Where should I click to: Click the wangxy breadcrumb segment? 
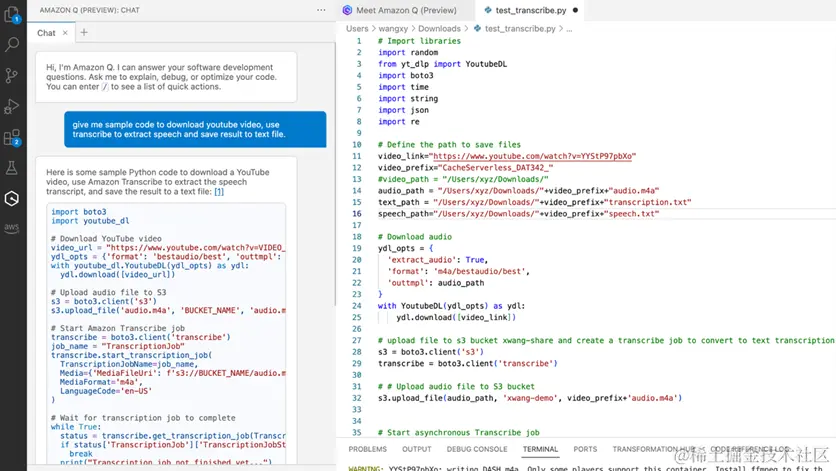[393, 29]
